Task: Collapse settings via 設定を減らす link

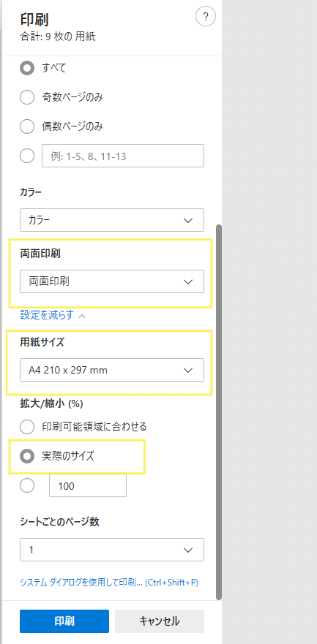Action: pyautogui.click(x=47, y=316)
